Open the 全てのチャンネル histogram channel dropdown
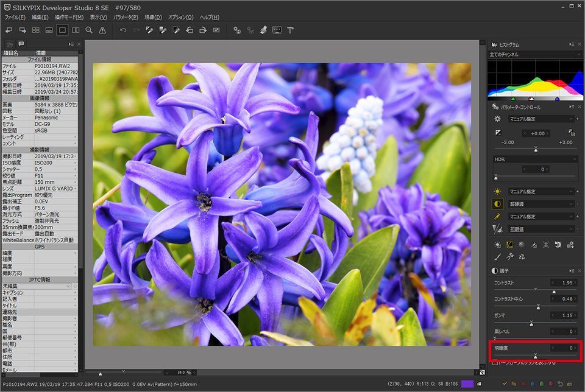The image size is (585, 392). coord(534,55)
